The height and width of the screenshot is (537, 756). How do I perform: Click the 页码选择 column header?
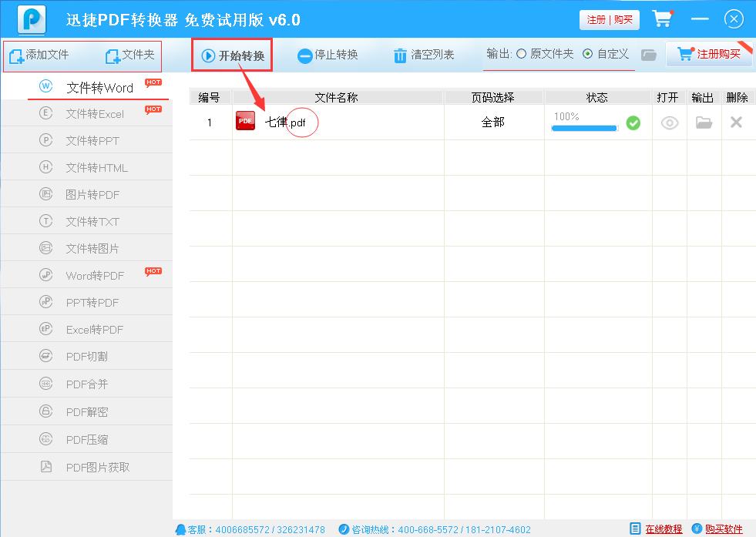[x=493, y=97]
